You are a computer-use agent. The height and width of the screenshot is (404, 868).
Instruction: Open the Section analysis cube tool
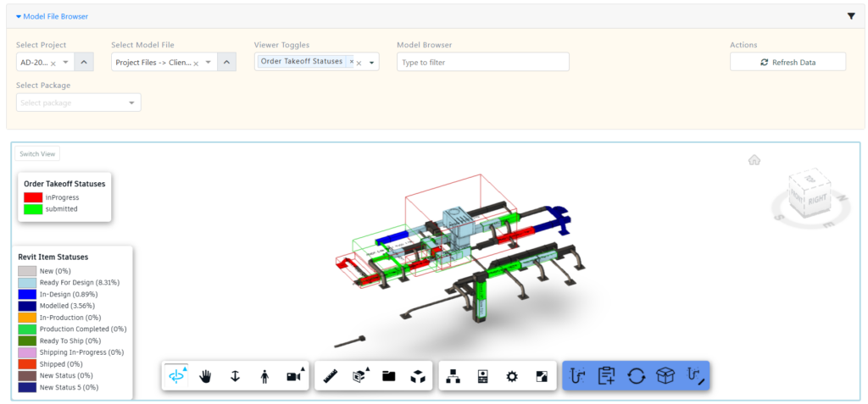pos(359,376)
